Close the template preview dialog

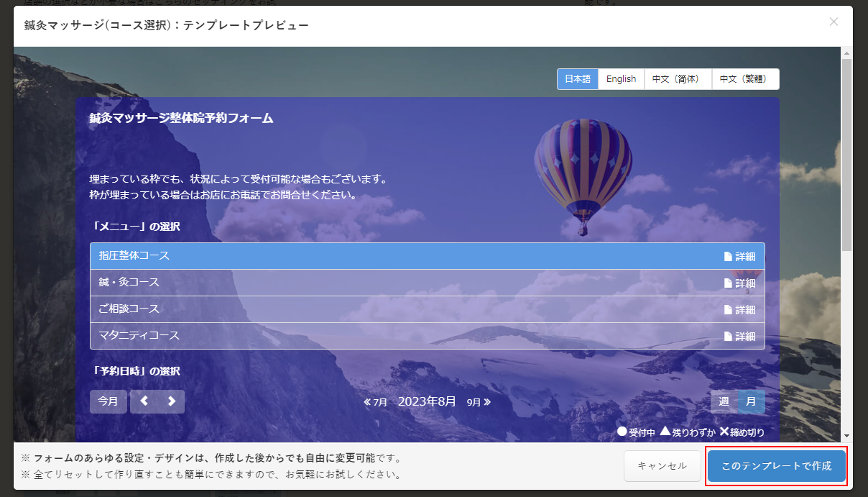pyautogui.click(x=834, y=22)
